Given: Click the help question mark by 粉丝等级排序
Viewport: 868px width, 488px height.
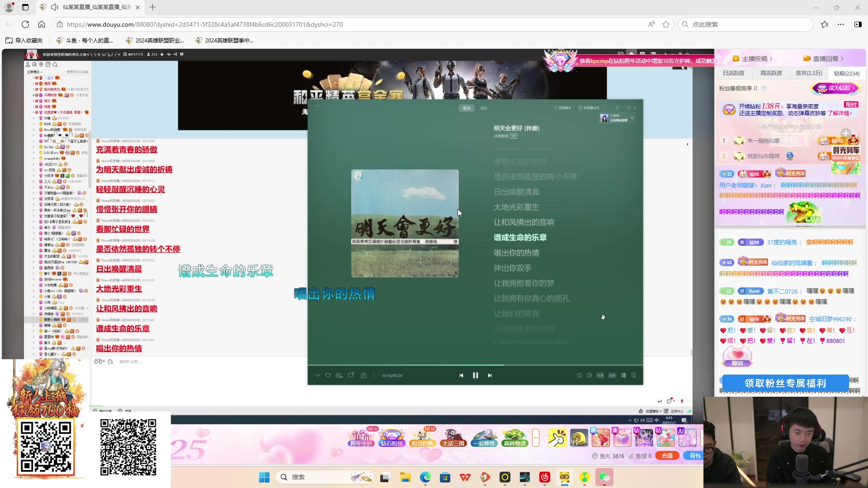Looking at the screenshot, I should click(x=764, y=89).
